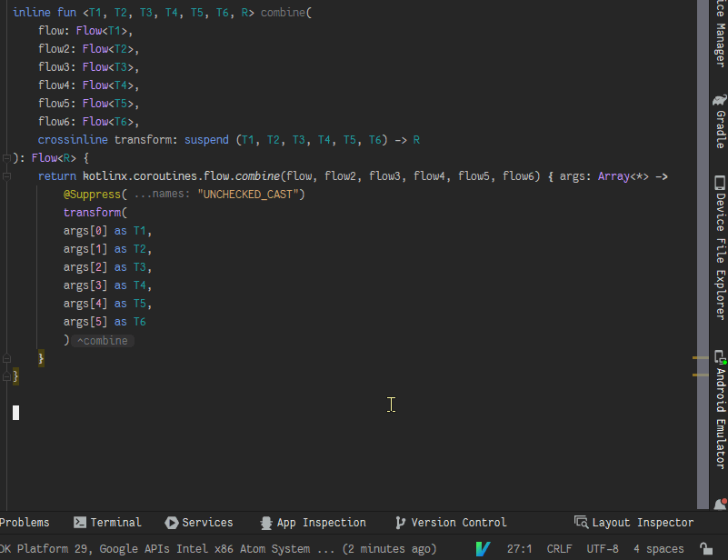Open the Problems tool window
Viewport: 728px width, 560px height.
click(x=25, y=523)
